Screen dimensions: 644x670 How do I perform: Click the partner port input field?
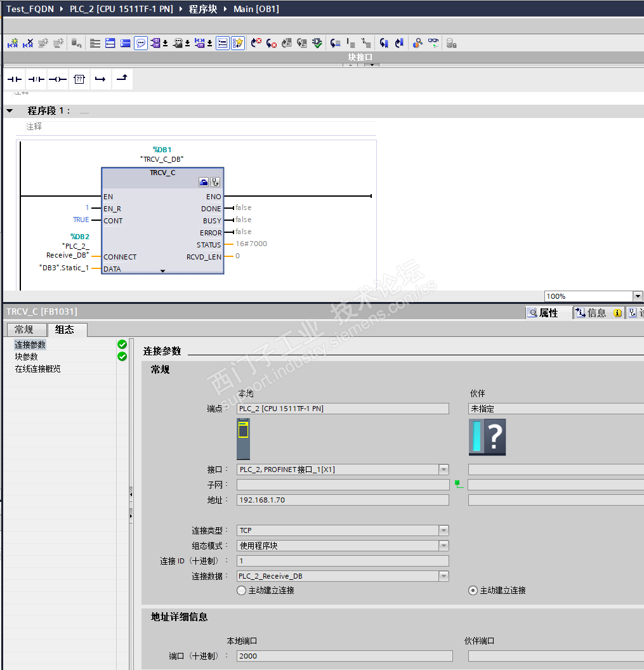click(x=556, y=656)
